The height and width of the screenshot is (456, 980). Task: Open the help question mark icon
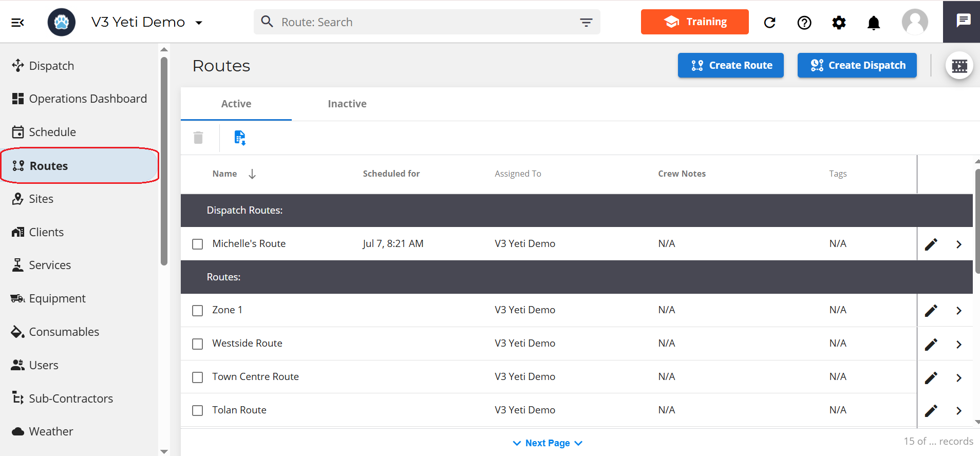pyautogui.click(x=804, y=23)
